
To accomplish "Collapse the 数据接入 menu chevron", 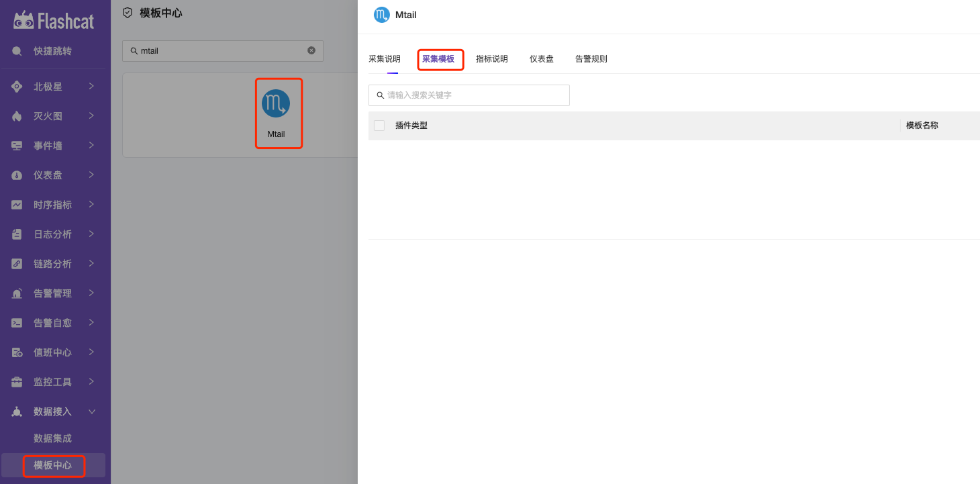I will tap(92, 412).
